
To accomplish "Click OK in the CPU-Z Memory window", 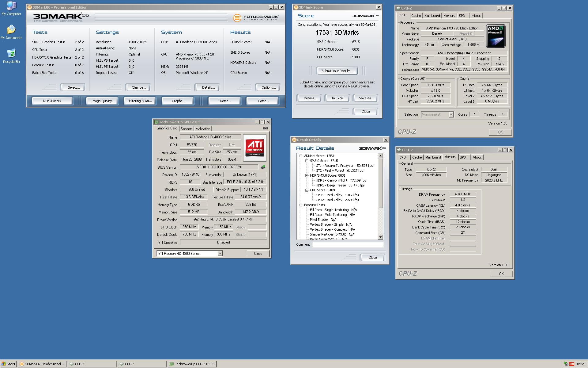I will pyautogui.click(x=501, y=274).
